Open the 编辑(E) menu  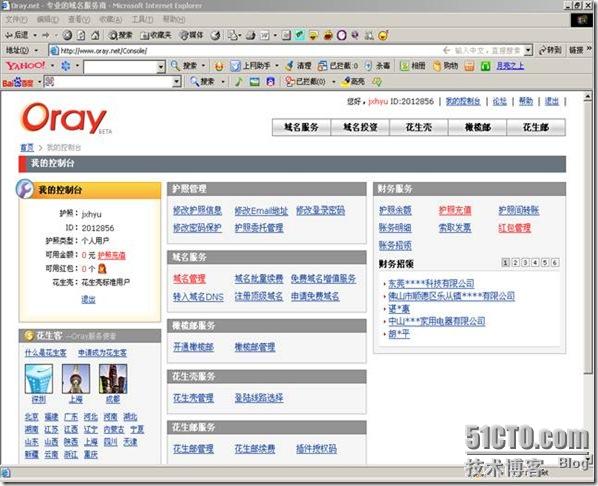tap(48, 19)
